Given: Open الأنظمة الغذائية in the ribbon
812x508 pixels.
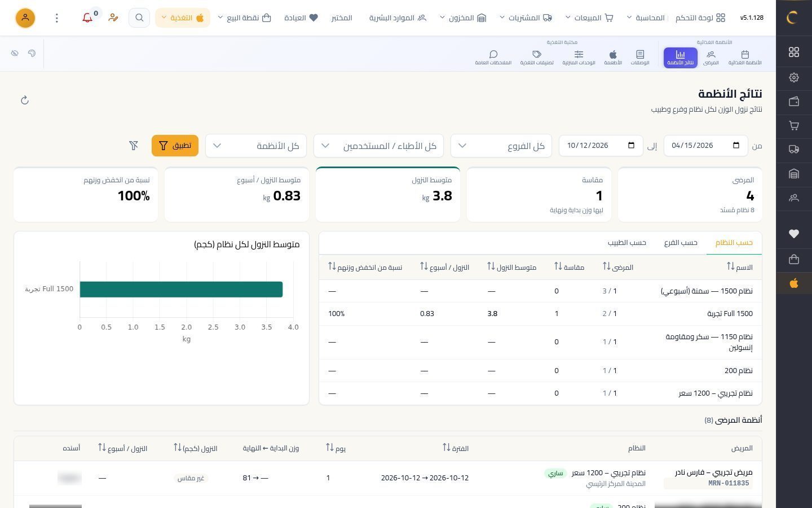Looking at the screenshot, I should 744,58.
